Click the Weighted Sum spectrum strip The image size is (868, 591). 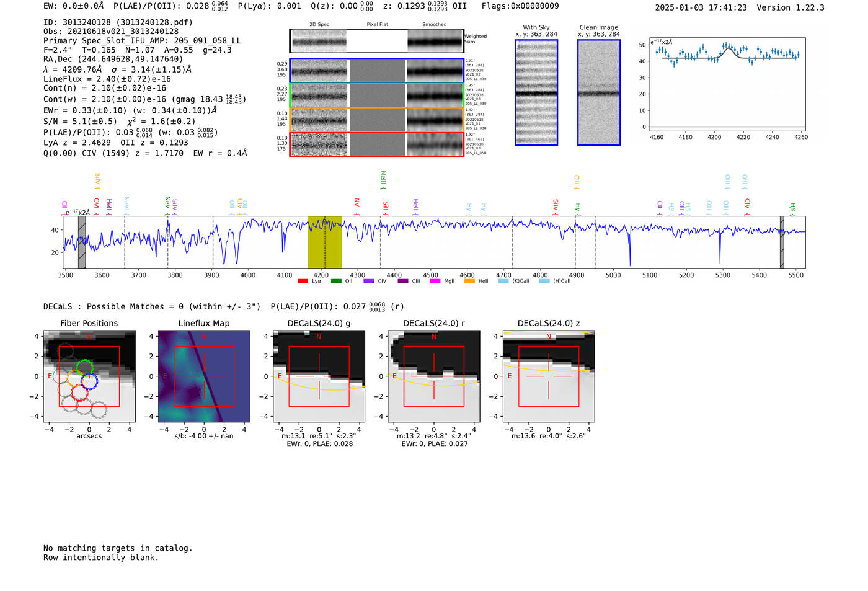tap(377, 41)
